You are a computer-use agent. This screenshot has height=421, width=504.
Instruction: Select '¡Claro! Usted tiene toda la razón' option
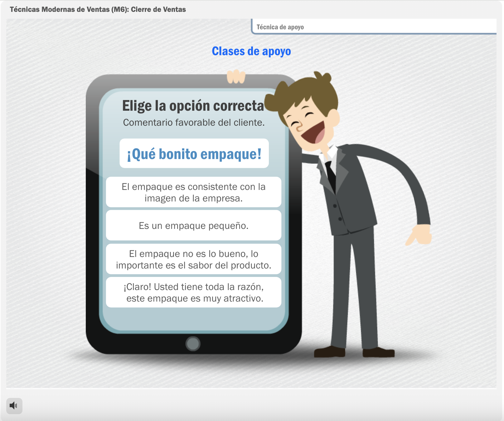tap(194, 293)
